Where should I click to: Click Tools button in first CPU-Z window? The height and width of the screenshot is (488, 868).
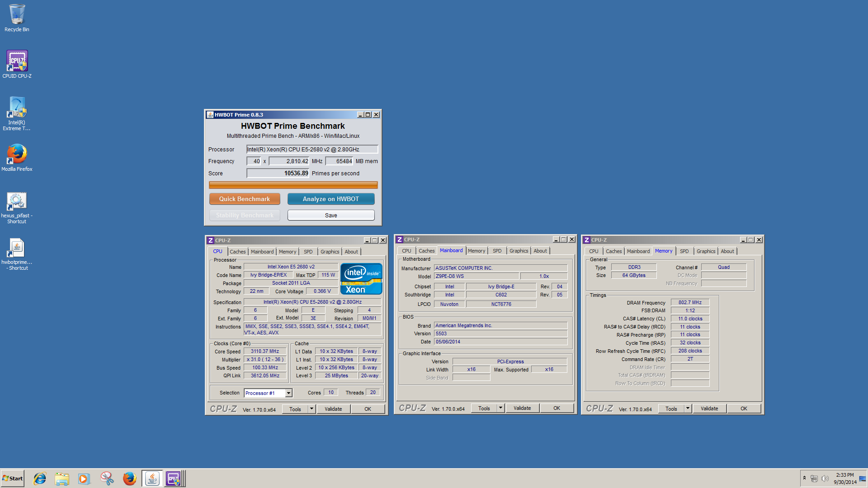[x=295, y=409]
